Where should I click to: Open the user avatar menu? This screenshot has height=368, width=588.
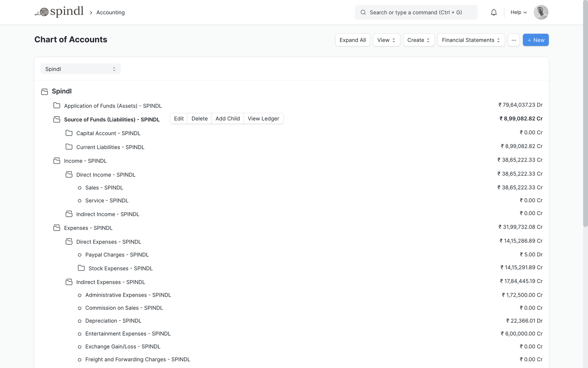tap(541, 12)
